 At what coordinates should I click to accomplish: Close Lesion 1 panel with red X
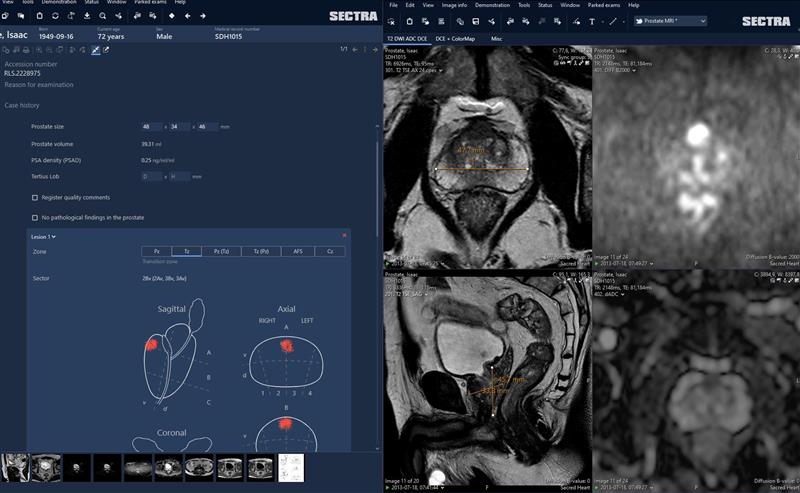click(x=344, y=236)
